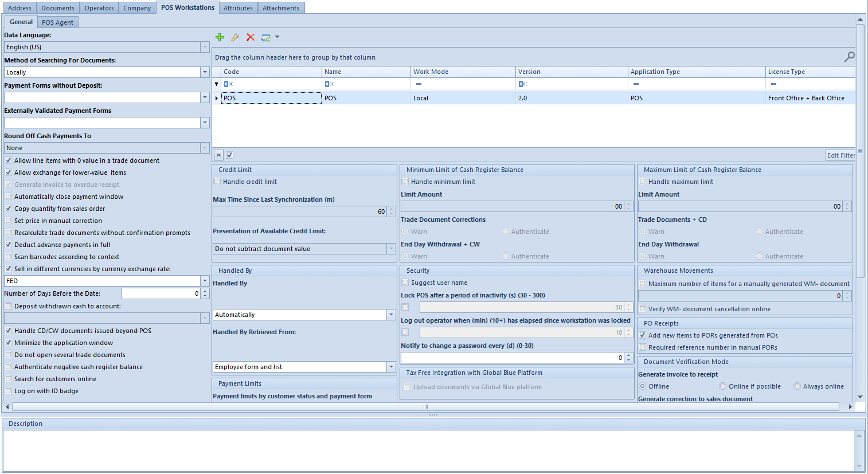Click the Version column header
Image resolution: width=868 pixels, height=474 pixels.
pos(572,72)
